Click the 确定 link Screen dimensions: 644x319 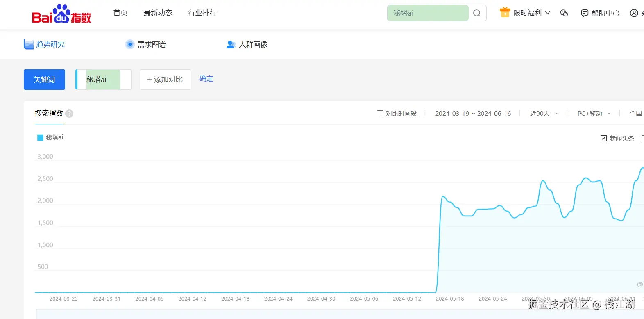[x=206, y=79]
